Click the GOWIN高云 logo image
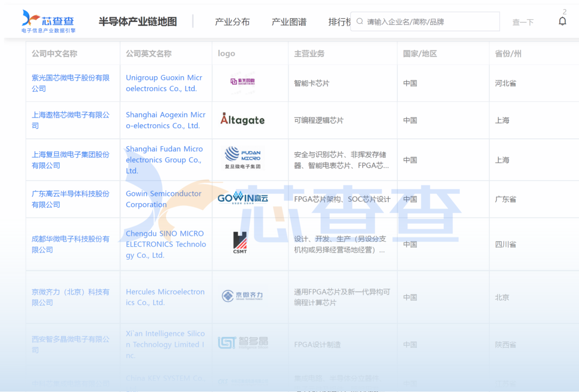The height and width of the screenshot is (392, 579). click(x=243, y=198)
